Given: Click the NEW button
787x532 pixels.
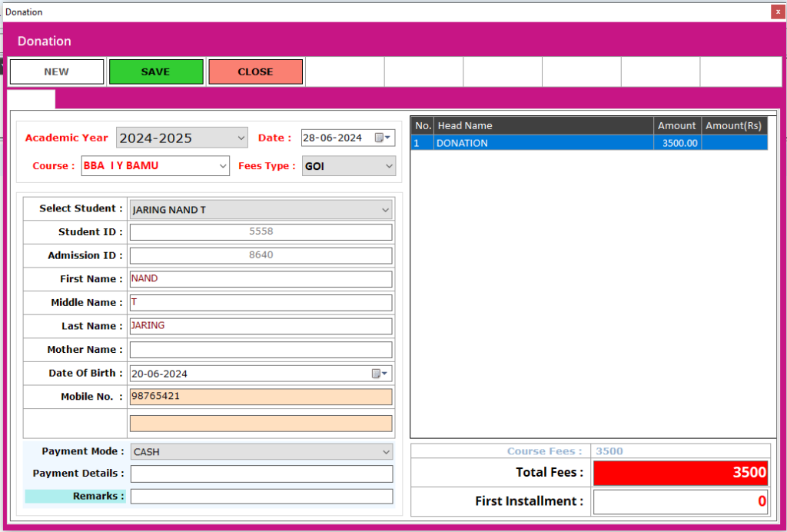Looking at the screenshot, I should coord(56,71).
